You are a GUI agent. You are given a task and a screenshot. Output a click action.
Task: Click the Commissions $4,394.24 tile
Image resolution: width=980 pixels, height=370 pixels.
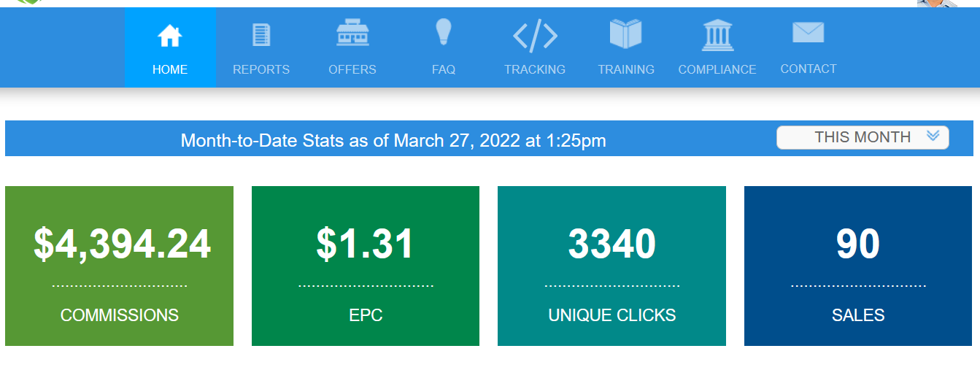pyautogui.click(x=119, y=266)
